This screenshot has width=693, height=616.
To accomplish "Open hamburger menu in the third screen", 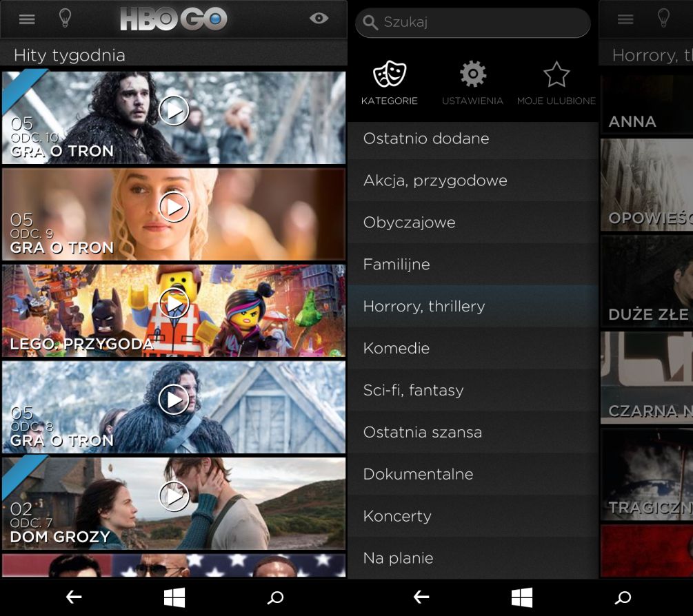I will (x=625, y=19).
